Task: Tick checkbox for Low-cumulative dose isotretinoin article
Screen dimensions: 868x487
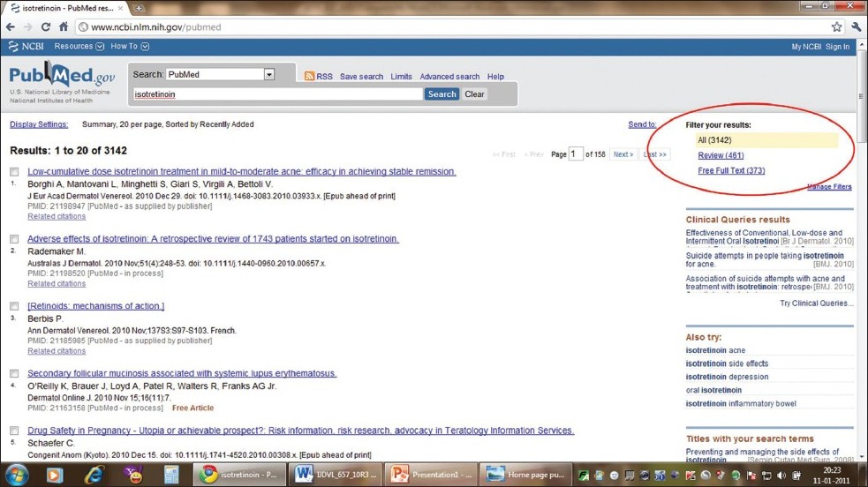Action: tap(14, 172)
